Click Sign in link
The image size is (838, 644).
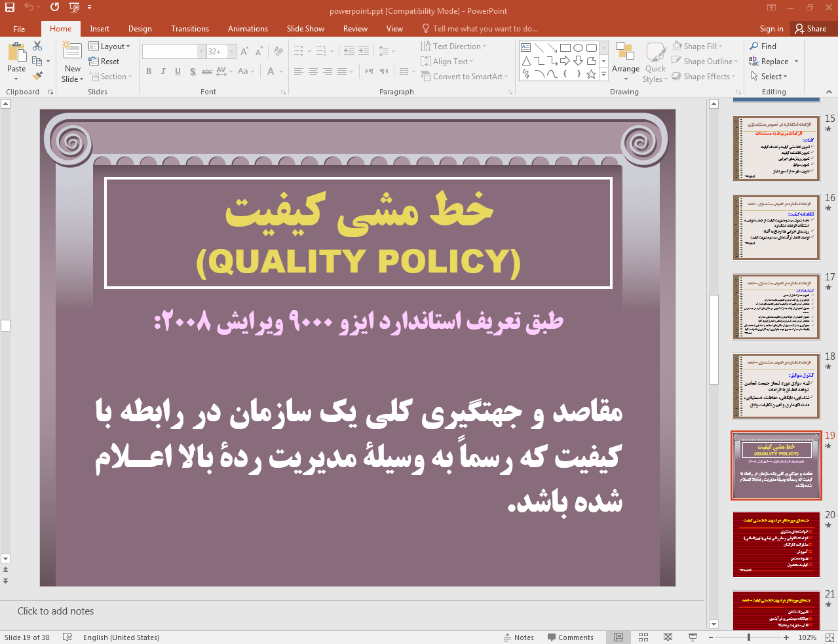(771, 29)
